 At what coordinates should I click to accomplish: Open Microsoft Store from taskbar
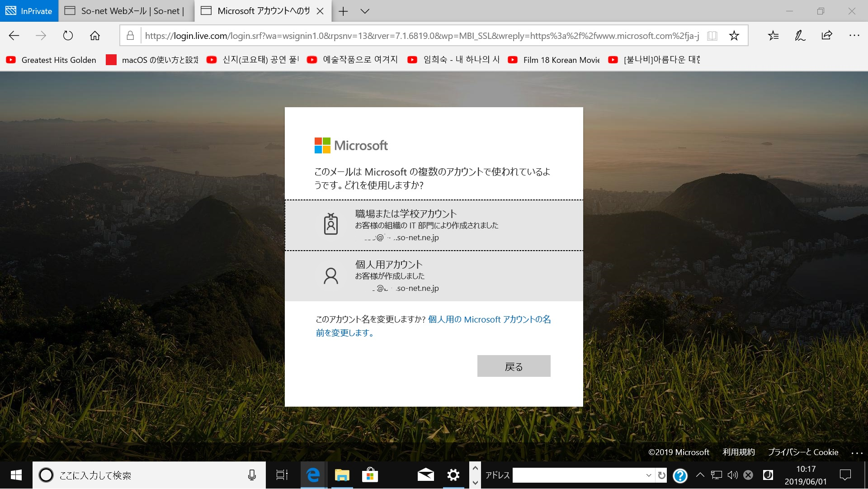370,475
